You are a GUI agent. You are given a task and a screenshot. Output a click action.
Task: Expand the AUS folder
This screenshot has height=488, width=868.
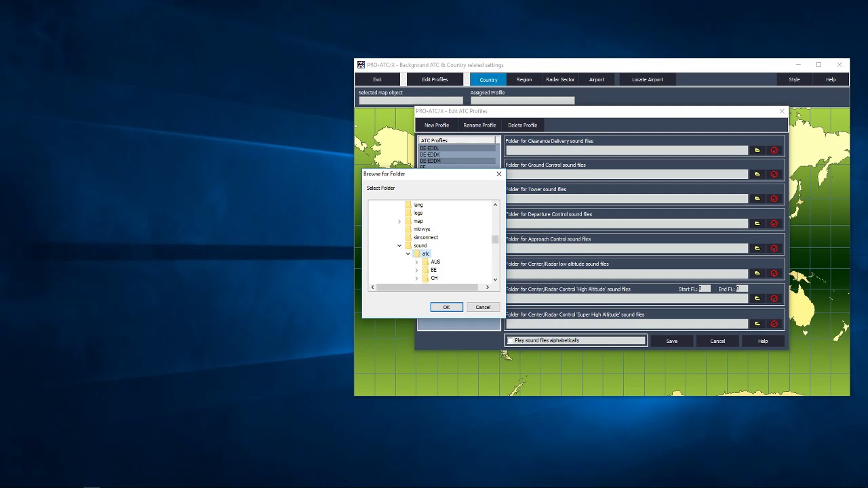coord(416,262)
